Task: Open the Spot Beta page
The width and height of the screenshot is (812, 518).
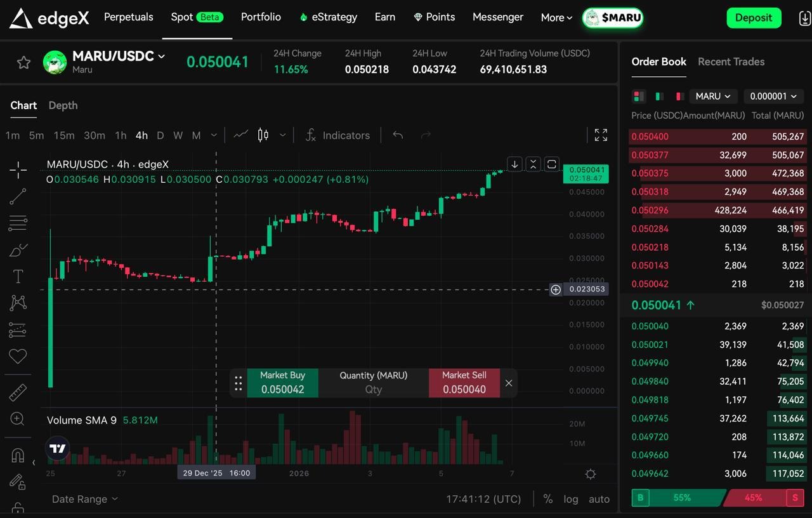Action: [197, 17]
